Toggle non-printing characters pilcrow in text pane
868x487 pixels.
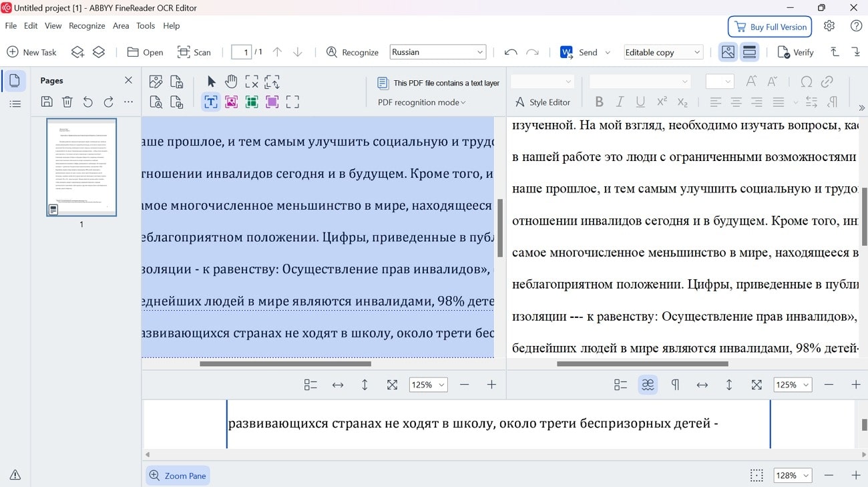(675, 385)
